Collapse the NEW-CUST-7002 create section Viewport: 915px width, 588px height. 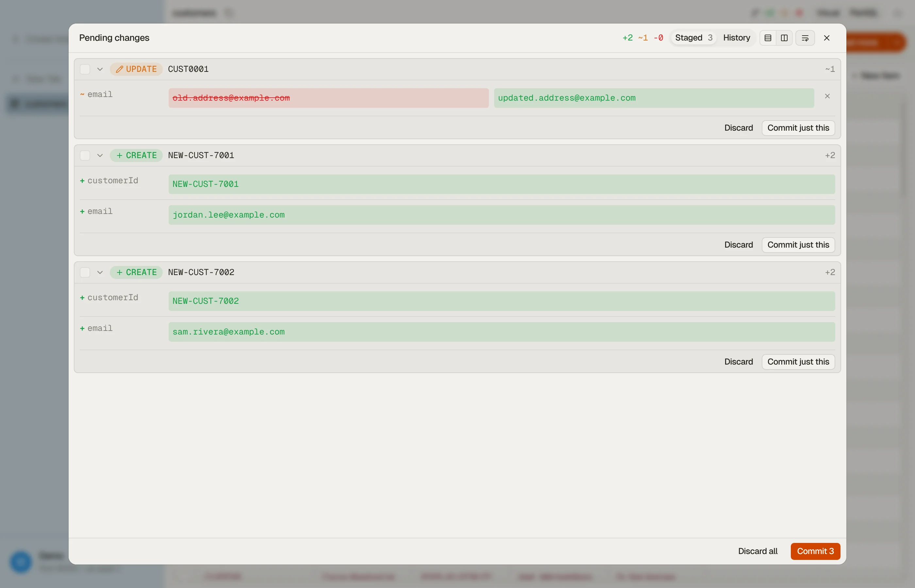click(100, 272)
